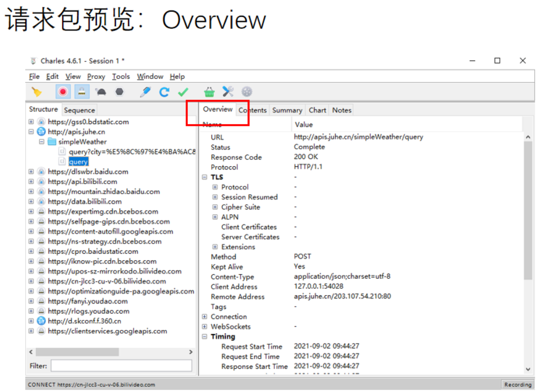Click the POST method value

pos(303,256)
